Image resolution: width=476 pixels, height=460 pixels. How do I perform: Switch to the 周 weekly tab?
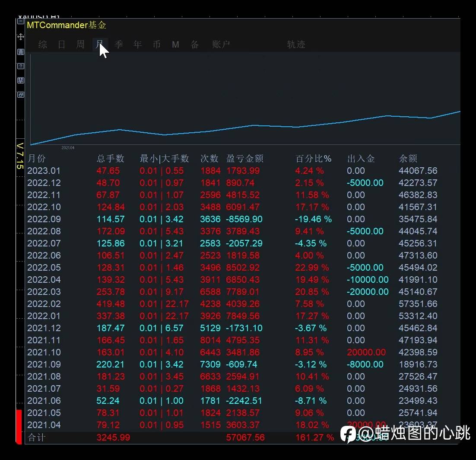(x=80, y=45)
